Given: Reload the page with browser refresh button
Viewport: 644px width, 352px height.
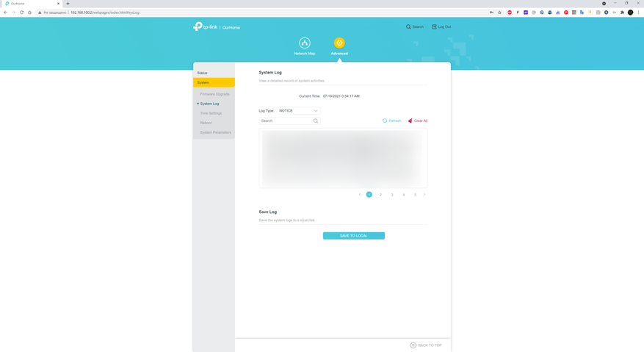Looking at the screenshot, I should point(22,12).
